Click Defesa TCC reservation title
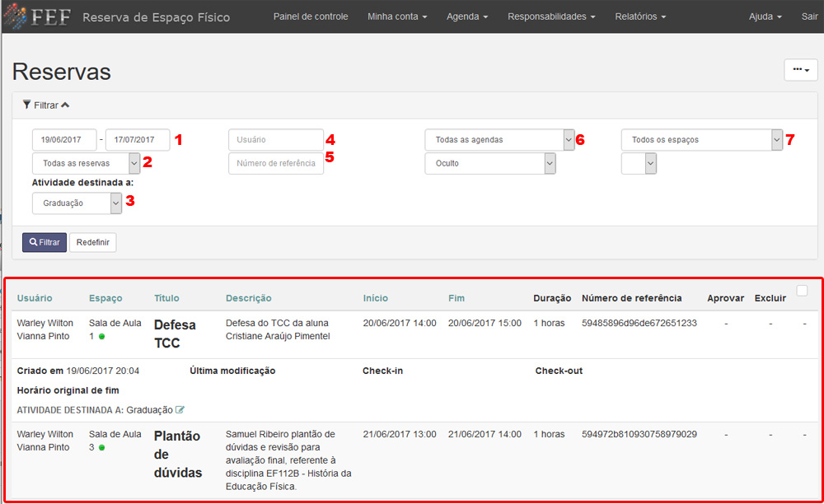824x504 pixels. coord(175,334)
